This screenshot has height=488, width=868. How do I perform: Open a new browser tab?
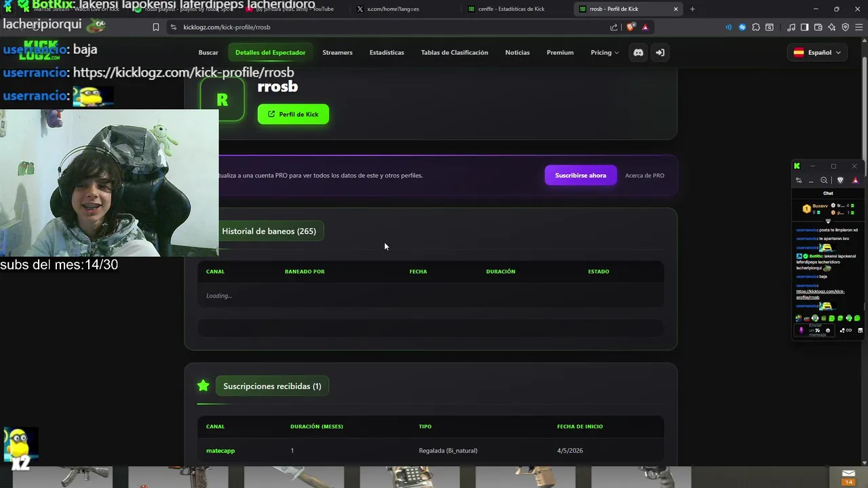click(692, 9)
